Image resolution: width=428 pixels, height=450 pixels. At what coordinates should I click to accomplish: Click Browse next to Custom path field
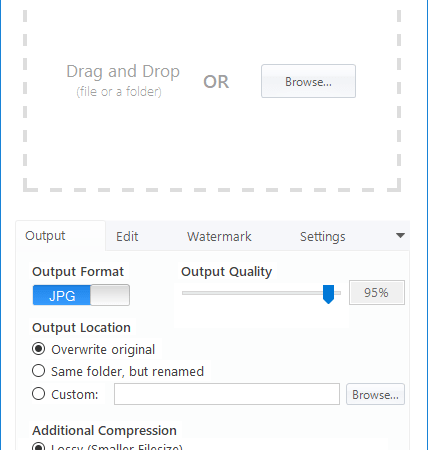pos(375,394)
